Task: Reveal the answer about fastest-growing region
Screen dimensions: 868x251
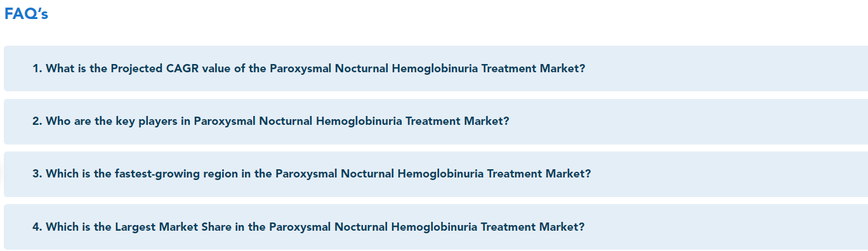Action: click(x=436, y=174)
